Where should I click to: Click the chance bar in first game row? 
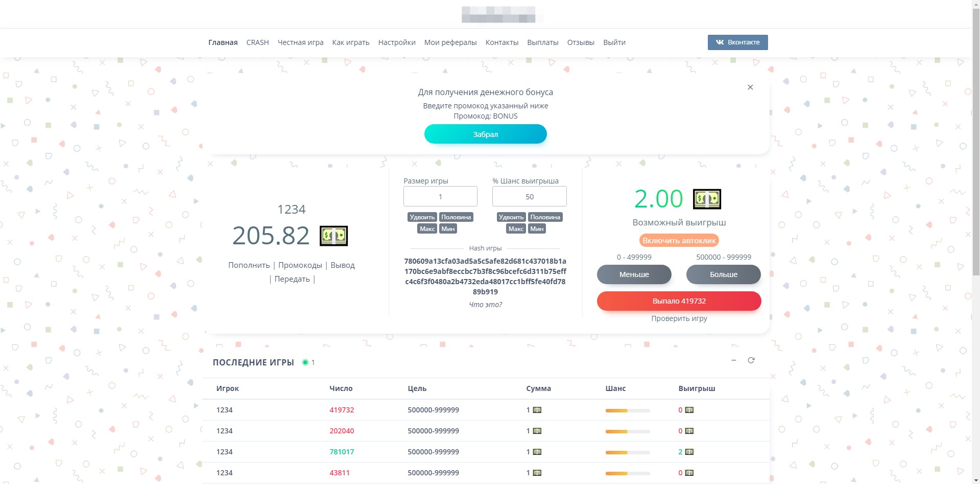tap(627, 410)
